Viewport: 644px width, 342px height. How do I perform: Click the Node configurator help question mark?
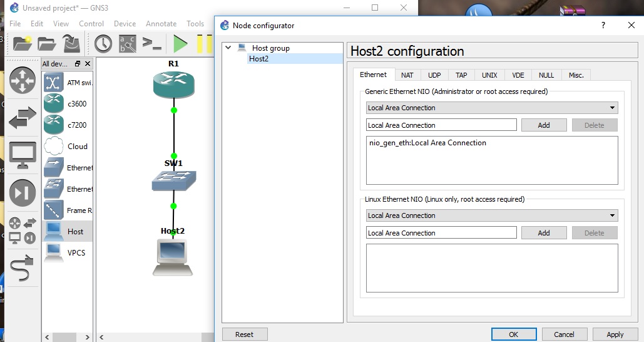[603, 25]
